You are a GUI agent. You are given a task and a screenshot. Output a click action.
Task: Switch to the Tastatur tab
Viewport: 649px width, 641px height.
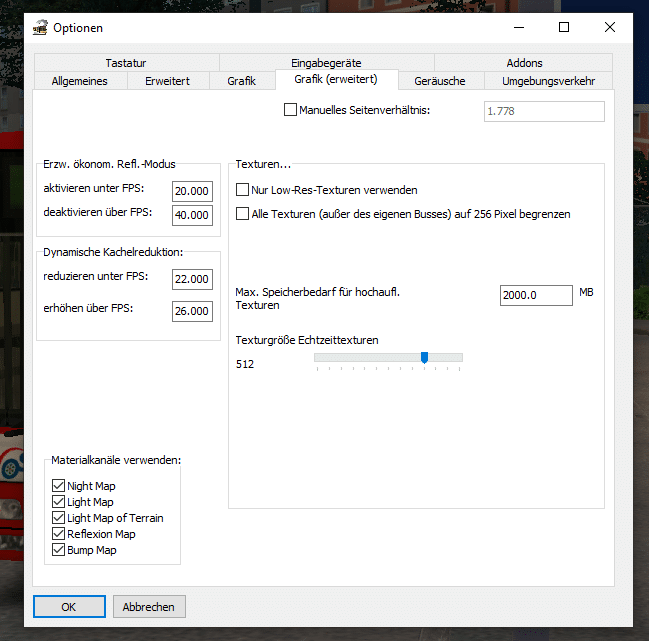126,63
